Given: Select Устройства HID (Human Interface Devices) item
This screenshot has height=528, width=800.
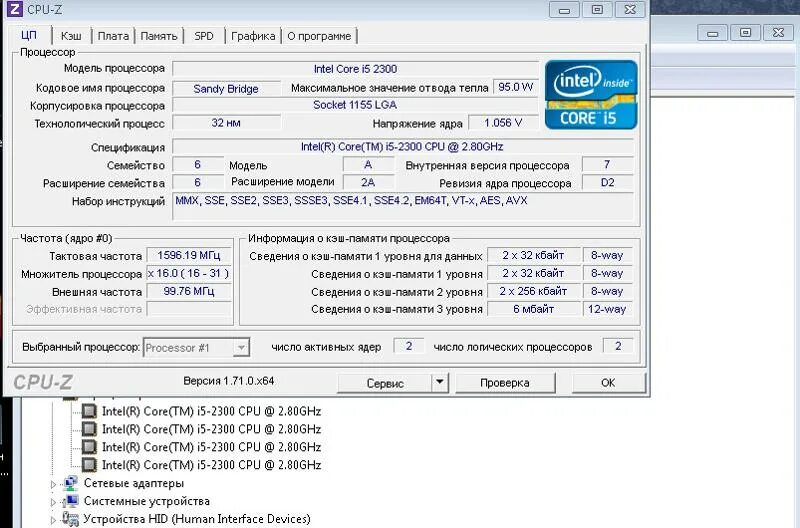Looking at the screenshot, I should click(x=197, y=519).
